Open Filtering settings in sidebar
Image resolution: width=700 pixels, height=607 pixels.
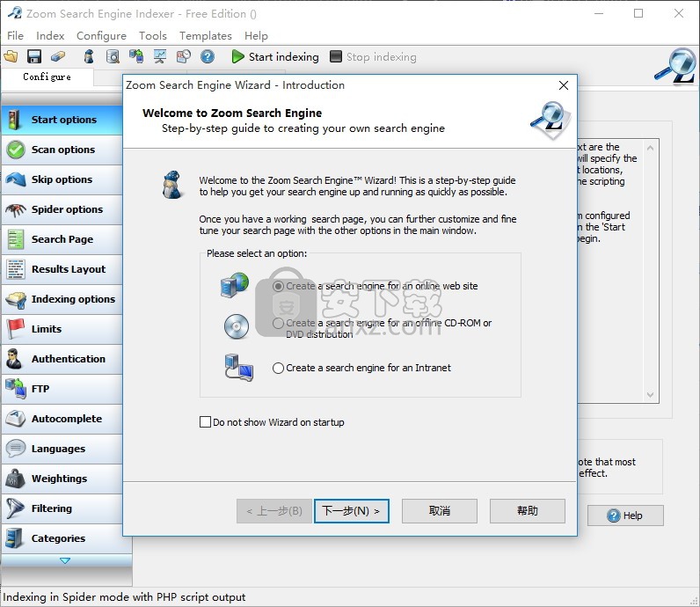click(62, 508)
